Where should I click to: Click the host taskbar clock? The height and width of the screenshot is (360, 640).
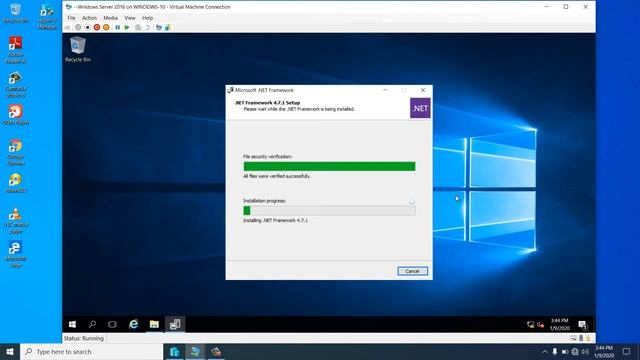coord(604,351)
